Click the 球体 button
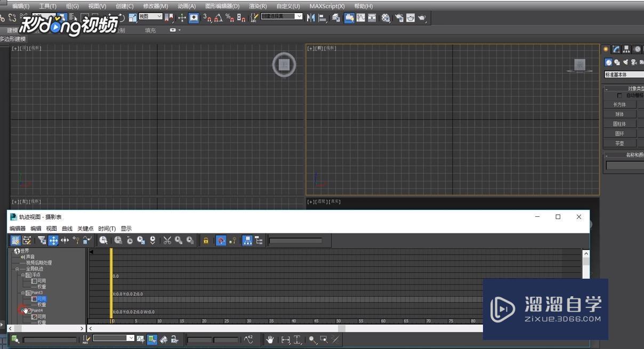 tap(619, 114)
